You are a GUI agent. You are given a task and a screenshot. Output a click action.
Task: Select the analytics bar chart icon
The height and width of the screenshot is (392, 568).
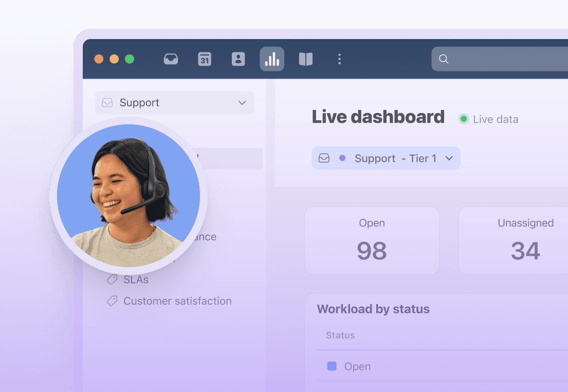[272, 59]
